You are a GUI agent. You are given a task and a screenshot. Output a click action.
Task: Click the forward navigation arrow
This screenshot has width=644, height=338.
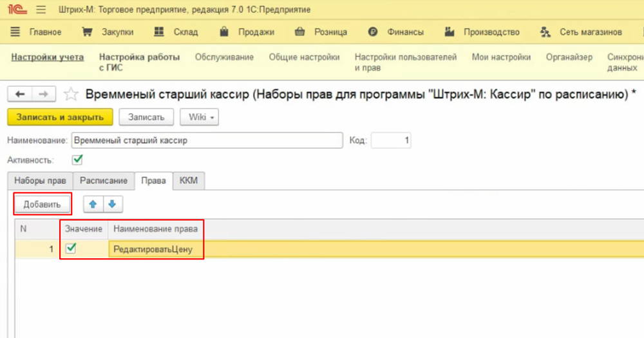click(43, 95)
